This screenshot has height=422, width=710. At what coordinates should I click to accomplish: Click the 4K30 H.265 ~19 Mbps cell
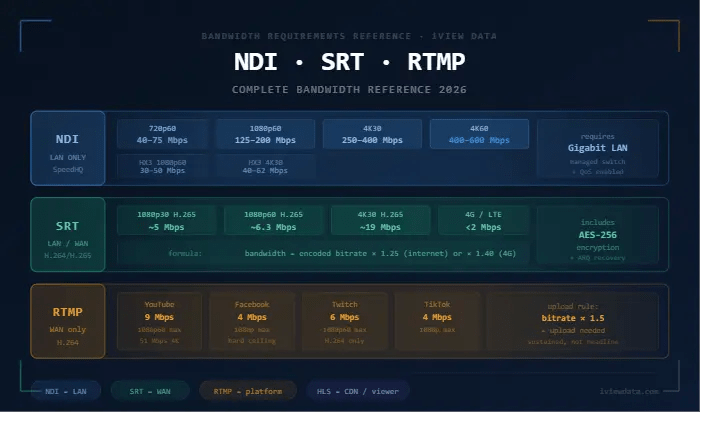[380, 221]
